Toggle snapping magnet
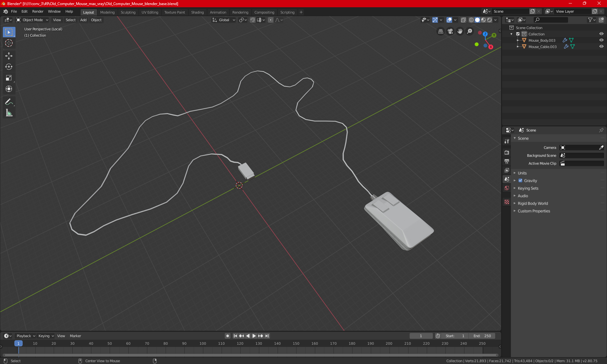607x364 pixels. pos(252,20)
